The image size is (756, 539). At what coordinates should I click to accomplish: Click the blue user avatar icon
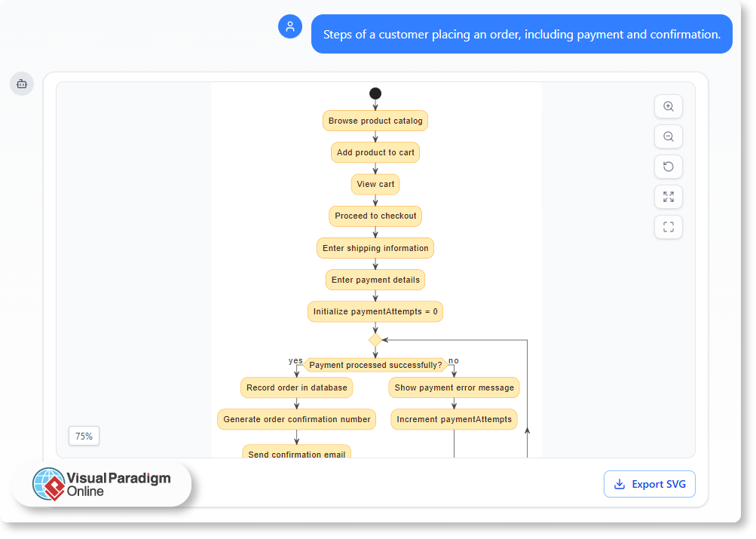[x=290, y=26]
